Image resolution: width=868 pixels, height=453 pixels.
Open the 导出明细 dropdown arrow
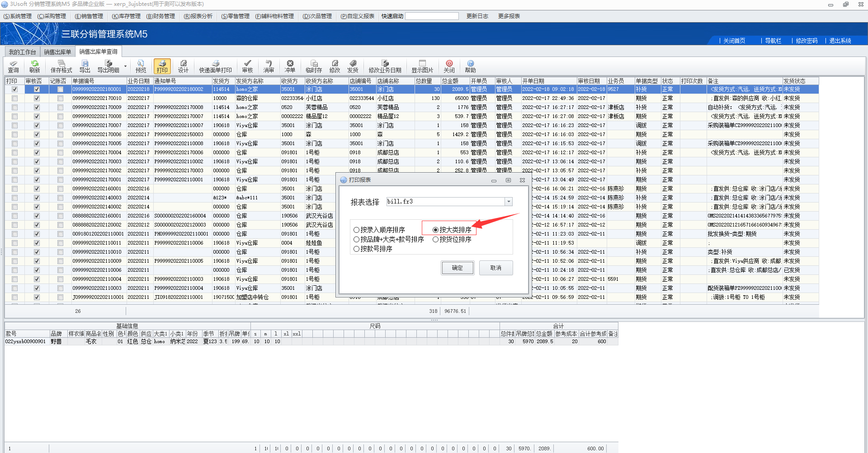(x=126, y=66)
